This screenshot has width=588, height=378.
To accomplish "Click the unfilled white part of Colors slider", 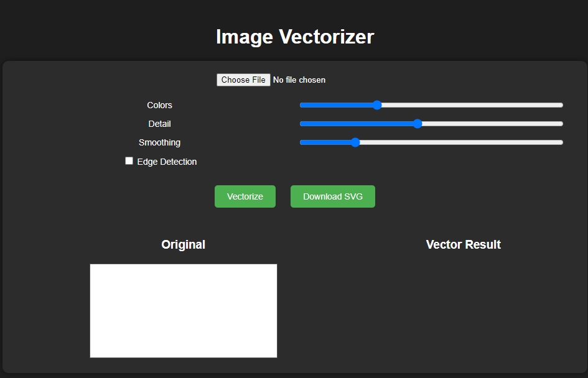I will (473, 105).
